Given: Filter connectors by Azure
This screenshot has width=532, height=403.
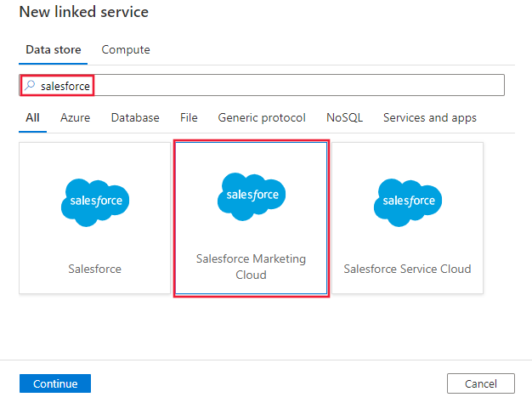Looking at the screenshot, I should (75, 117).
